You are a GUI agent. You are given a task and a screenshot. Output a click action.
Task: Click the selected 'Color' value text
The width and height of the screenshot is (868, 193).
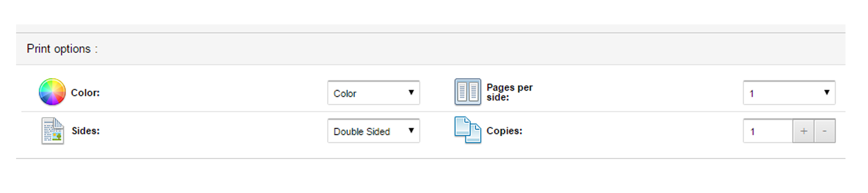point(345,94)
